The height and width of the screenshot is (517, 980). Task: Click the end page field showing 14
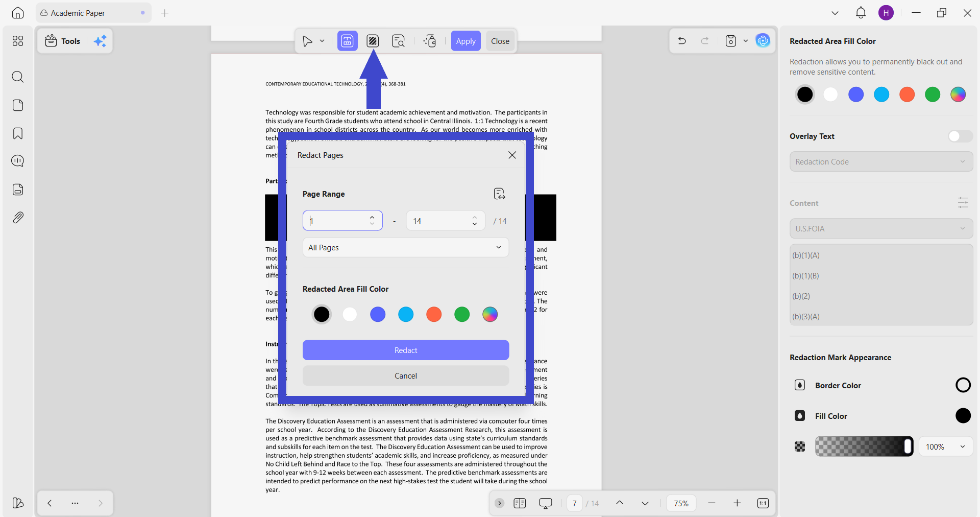click(x=446, y=221)
